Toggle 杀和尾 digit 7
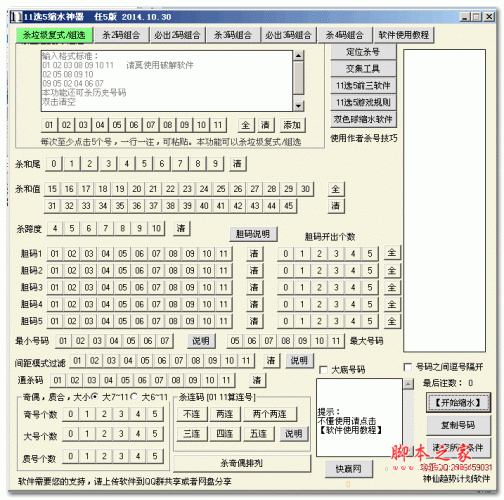Viewport: 504px width, 500px height. [x=180, y=164]
